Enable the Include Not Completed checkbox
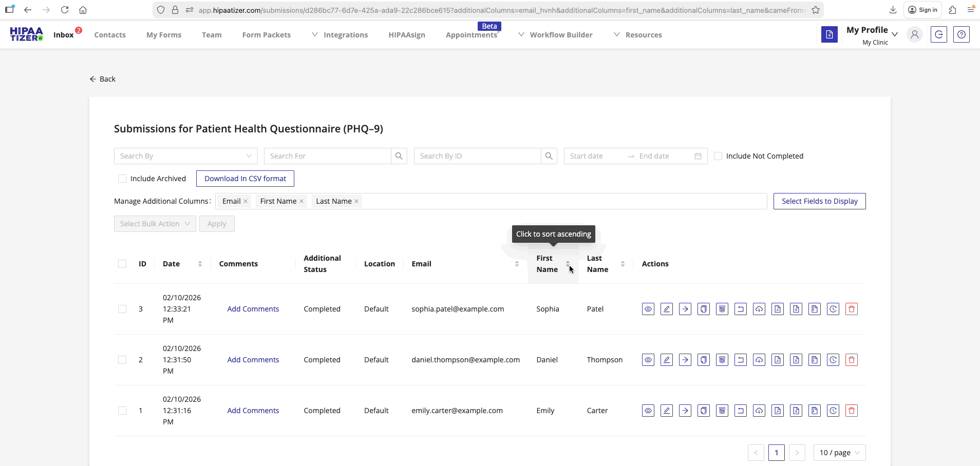 click(x=718, y=156)
